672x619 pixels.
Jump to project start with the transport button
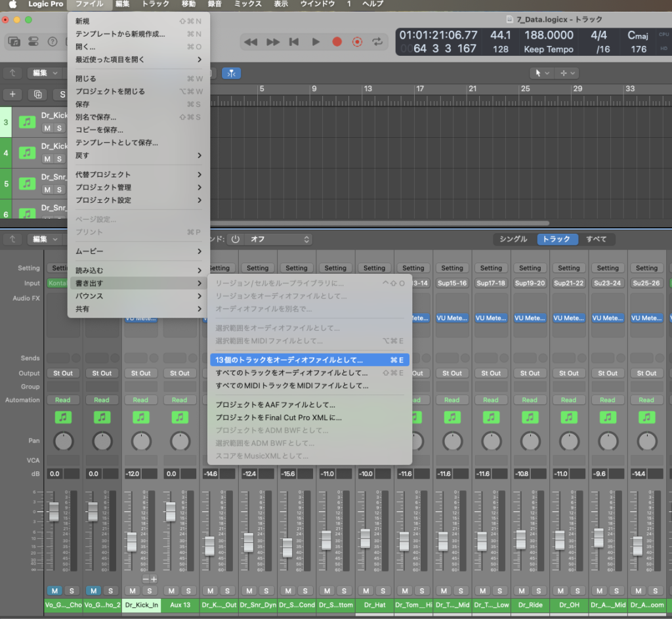(x=294, y=41)
